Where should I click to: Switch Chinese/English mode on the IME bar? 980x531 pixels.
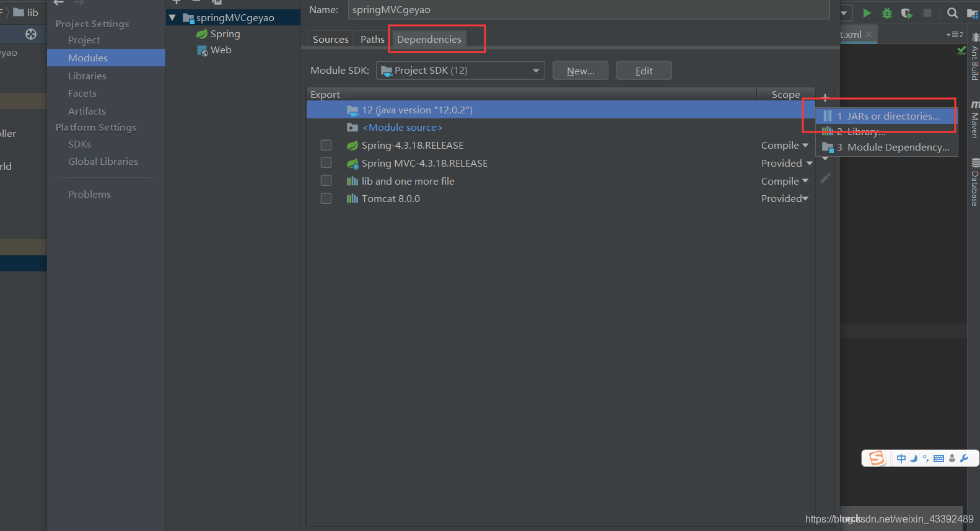coord(901,459)
